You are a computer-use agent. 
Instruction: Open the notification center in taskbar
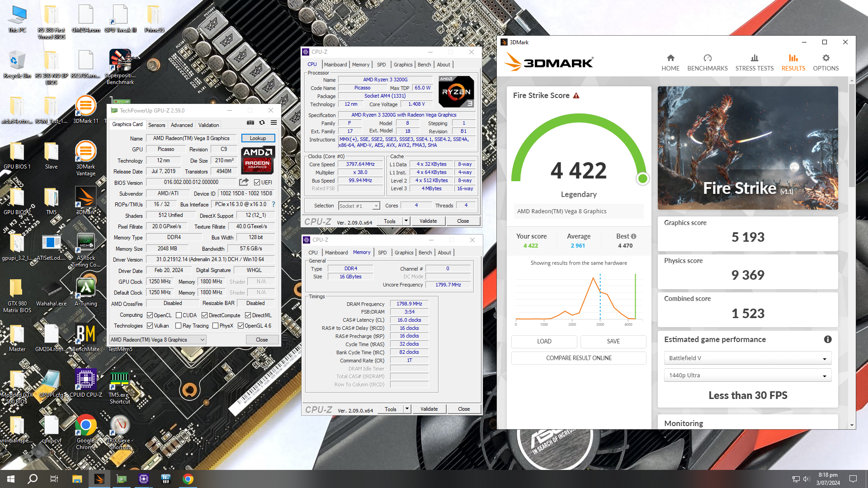[853, 479]
